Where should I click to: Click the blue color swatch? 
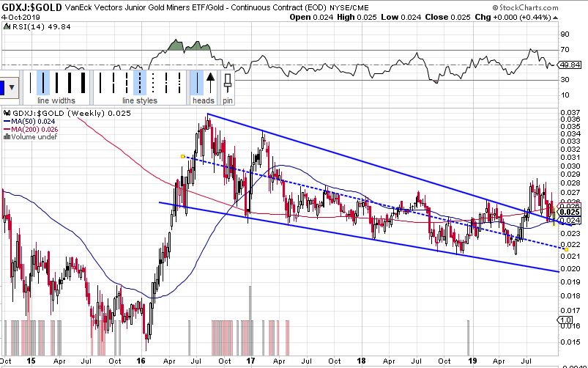[x=2, y=87]
